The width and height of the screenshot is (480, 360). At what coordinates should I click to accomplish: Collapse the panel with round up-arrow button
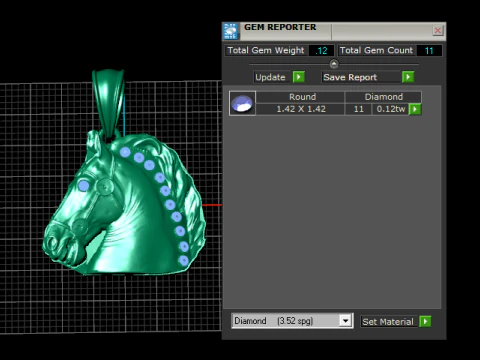click(334, 63)
